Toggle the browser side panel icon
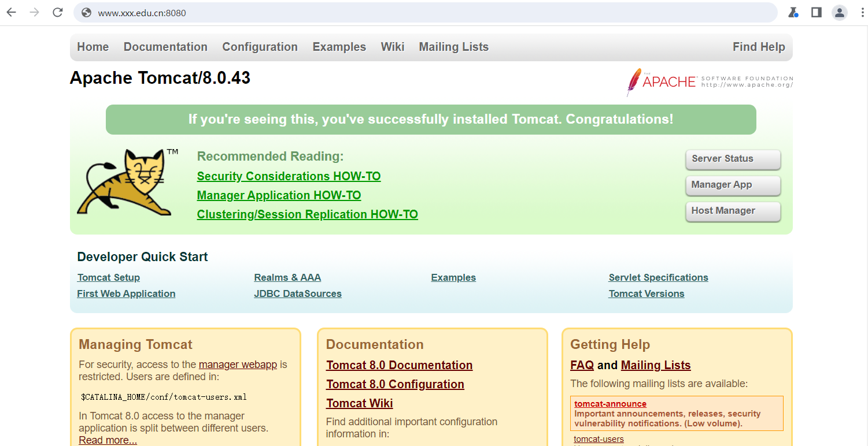 tap(817, 12)
